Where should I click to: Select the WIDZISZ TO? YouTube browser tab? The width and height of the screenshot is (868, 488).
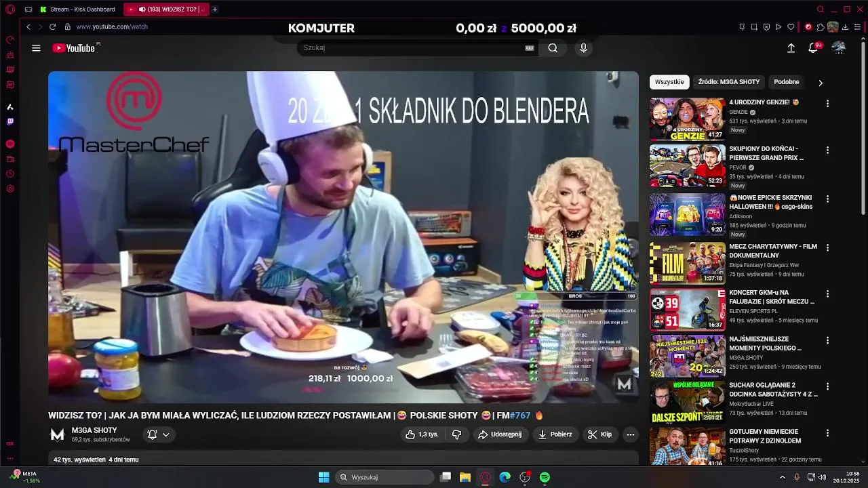(166, 9)
